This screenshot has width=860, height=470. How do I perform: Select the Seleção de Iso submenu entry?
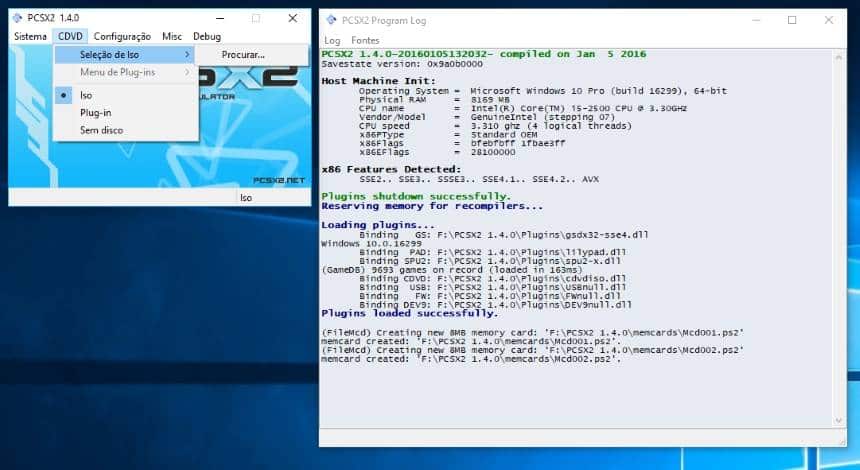pyautogui.click(x=126, y=54)
